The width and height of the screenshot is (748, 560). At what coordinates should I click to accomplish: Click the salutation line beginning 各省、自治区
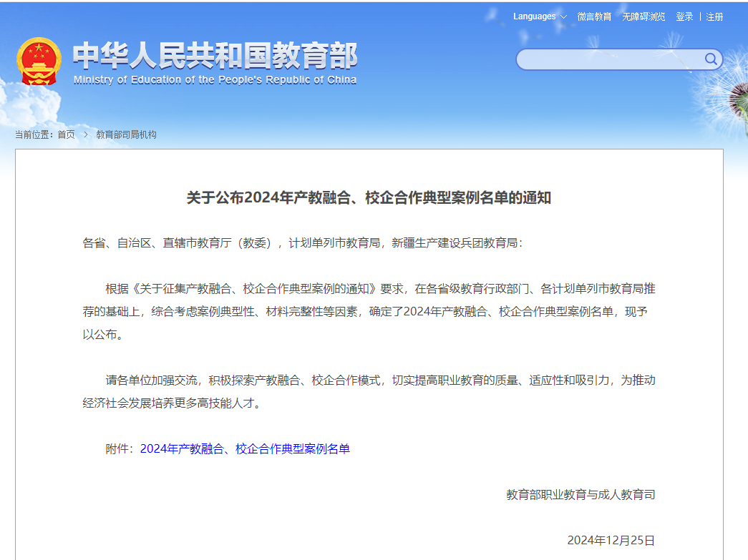(x=303, y=243)
